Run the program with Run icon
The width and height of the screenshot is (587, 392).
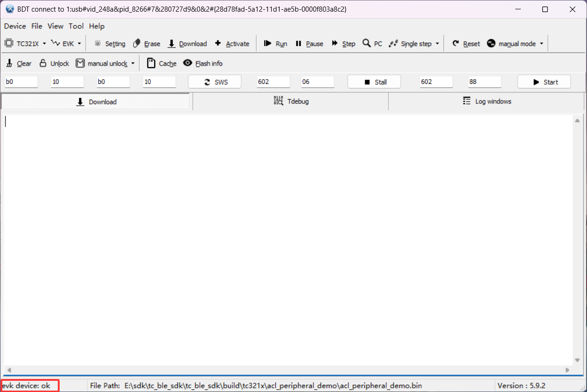[x=267, y=43]
